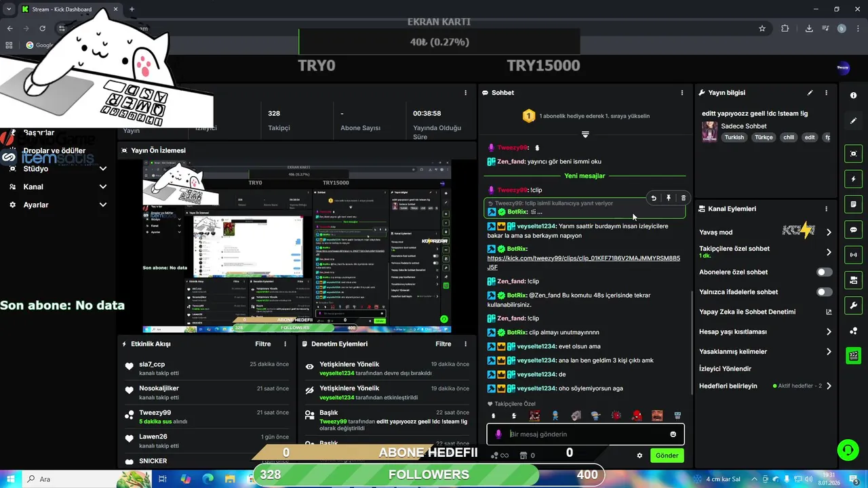The width and height of the screenshot is (868, 488).
Task: Click the Sadece Sohbet category thumbnail
Action: pyautogui.click(x=709, y=131)
